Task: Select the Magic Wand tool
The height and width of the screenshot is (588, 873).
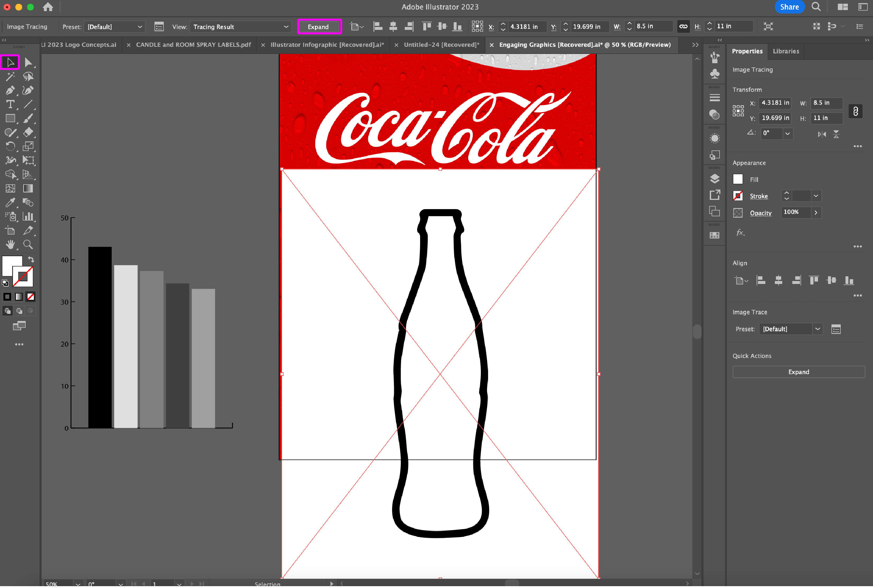Action: (x=10, y=76)
